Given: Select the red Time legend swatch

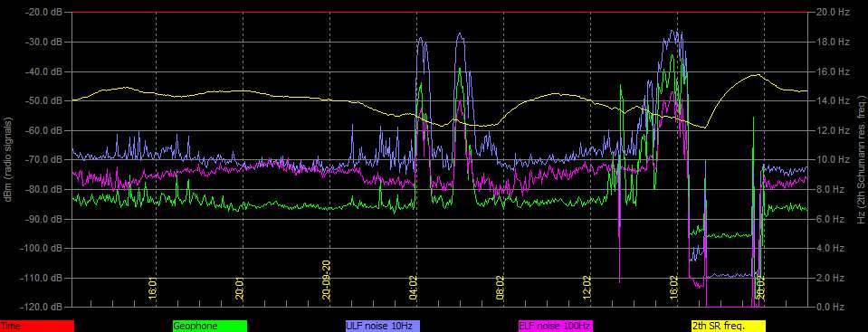Looking at the screenshot, I should click(36, 327).
